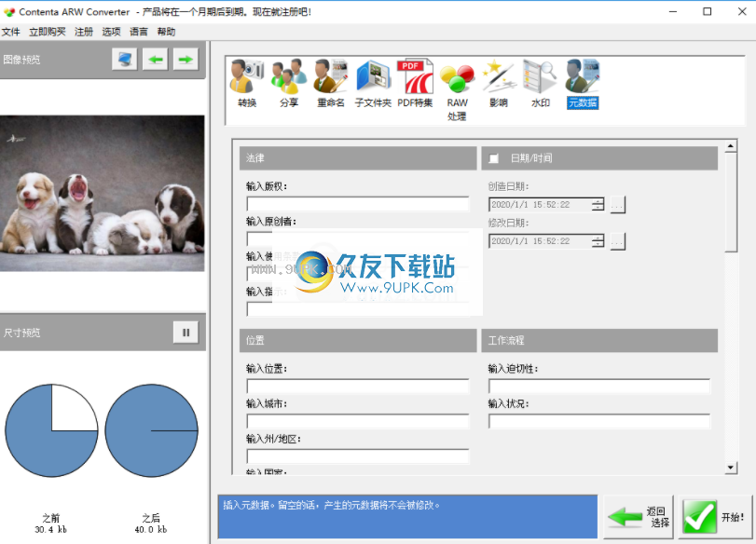Click the 法律 section header
This screenshot has width=756, height=544.
click(x=358, y=158)
